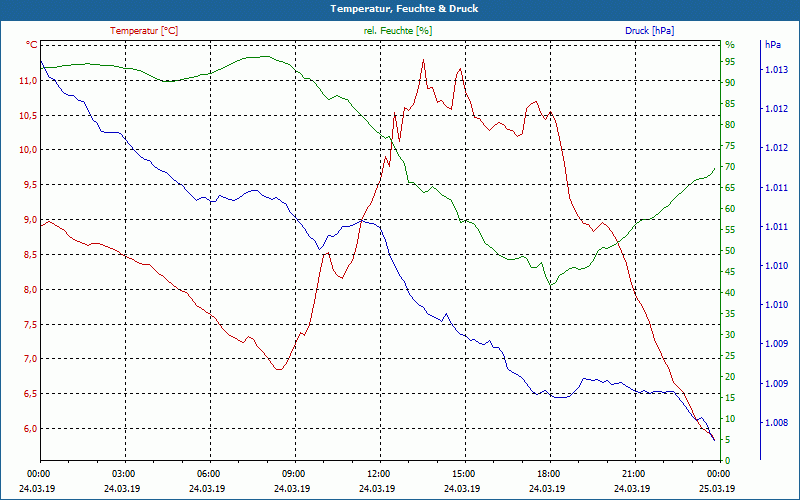Screen dimensions: 800x500
Task: Click the '20' humidity axis value
Action: (x=730, y=377)
